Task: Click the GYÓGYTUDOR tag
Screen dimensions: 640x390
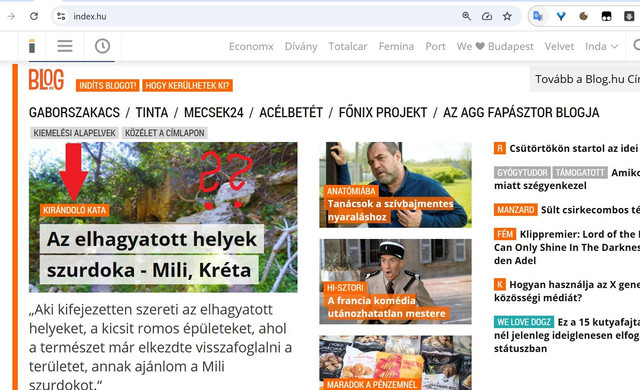Action: (x=522, y=173)
